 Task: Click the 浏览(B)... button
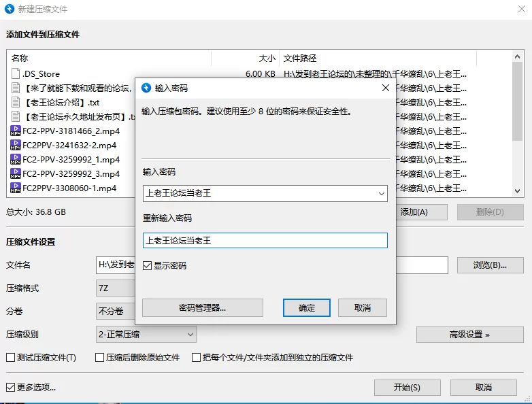pos(491,265)
